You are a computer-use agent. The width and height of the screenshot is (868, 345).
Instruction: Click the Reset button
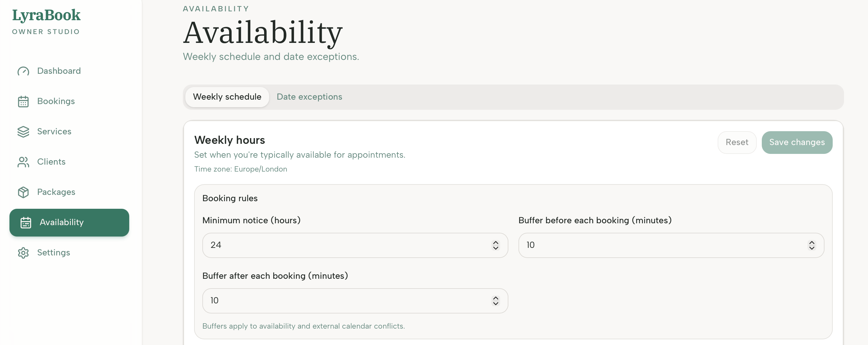click(737, 142)
